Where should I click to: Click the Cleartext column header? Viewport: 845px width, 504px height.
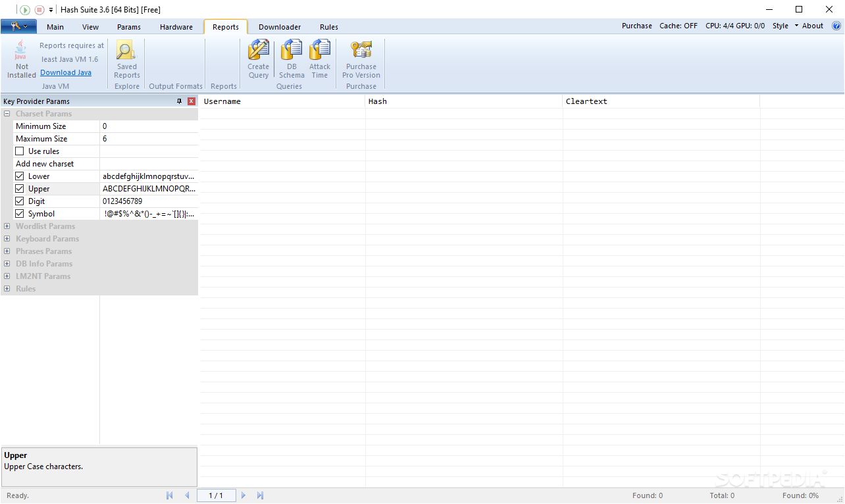point(661,101)
